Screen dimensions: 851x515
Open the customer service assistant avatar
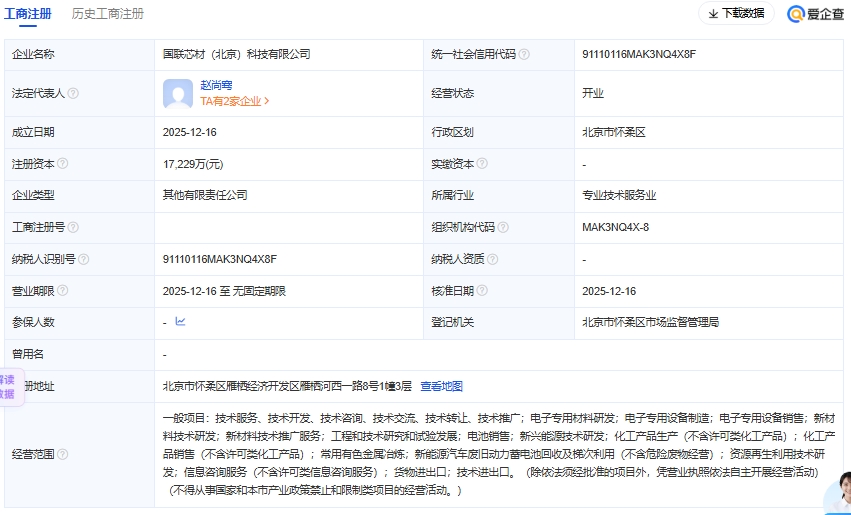click(836, 492)
